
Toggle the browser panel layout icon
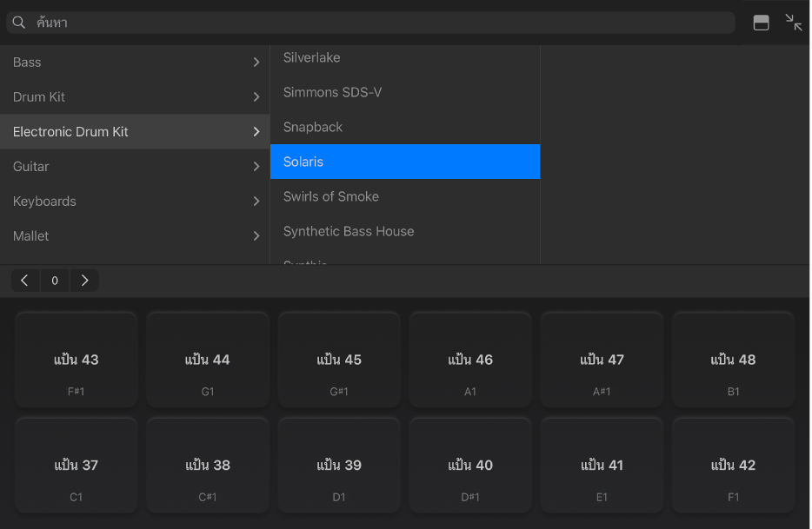pos(761,23)
